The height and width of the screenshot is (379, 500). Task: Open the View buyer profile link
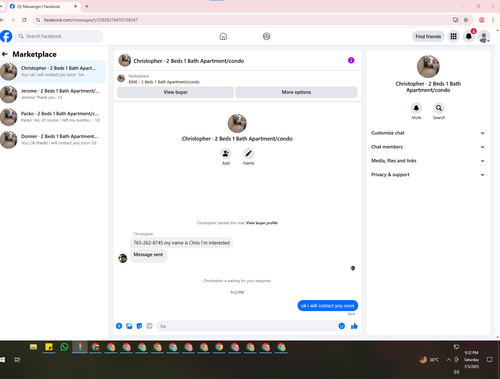coord(262,223)
